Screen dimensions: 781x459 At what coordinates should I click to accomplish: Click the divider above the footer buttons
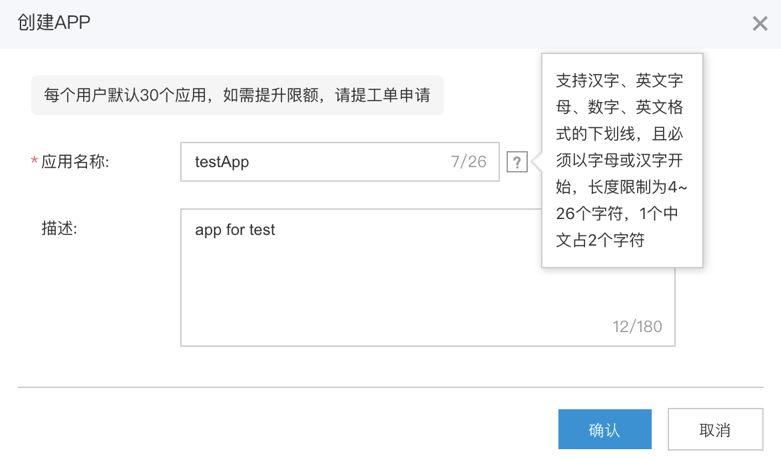click(x=390, y=387)
